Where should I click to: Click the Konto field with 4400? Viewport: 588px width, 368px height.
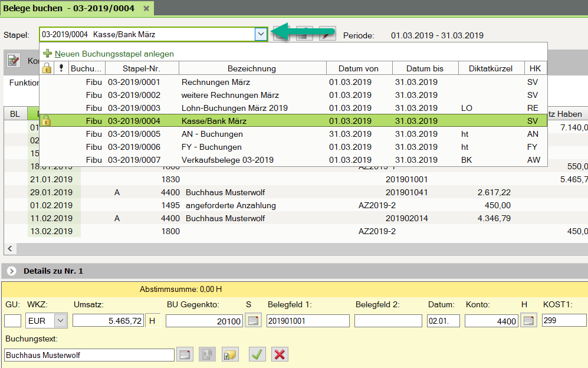491,321
